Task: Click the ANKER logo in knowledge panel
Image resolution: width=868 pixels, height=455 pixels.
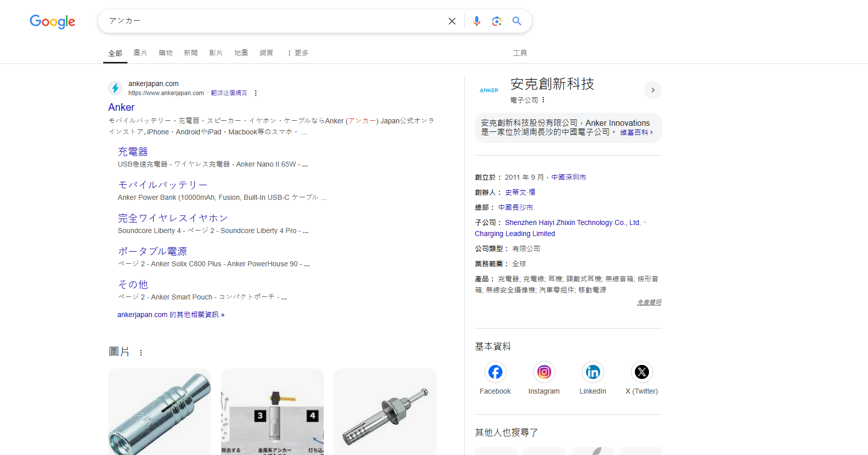Action: (x=489, y=91)
